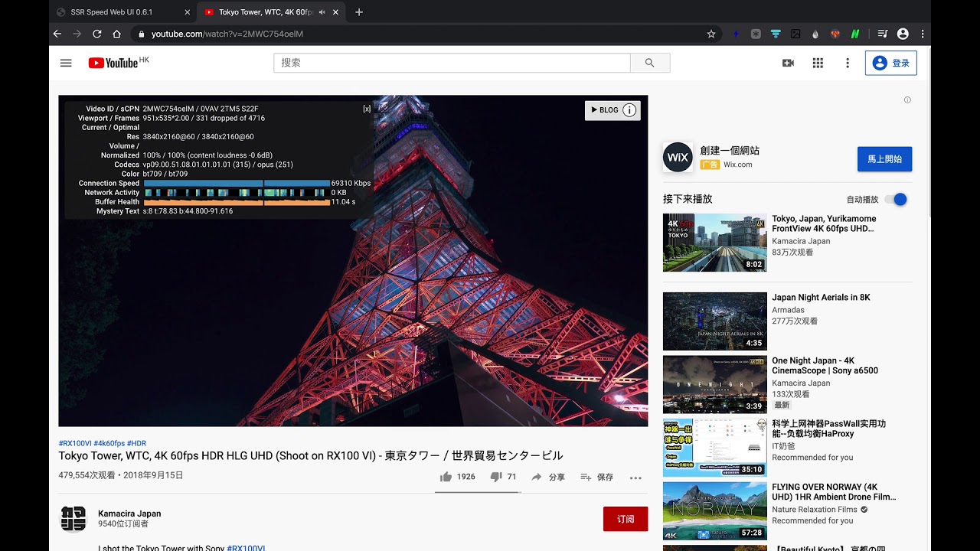
Task: Click the #RX100VI hashtag above title
Action: coord(75,443)
